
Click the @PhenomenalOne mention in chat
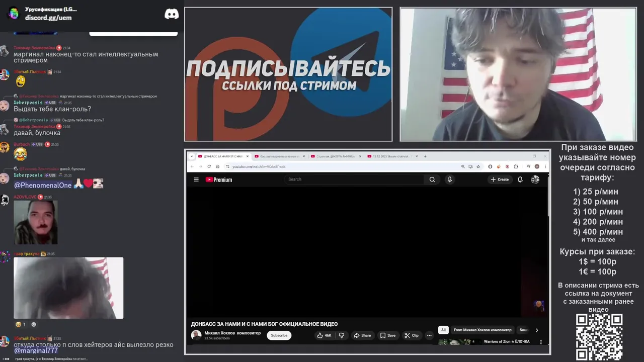point(43,186)
